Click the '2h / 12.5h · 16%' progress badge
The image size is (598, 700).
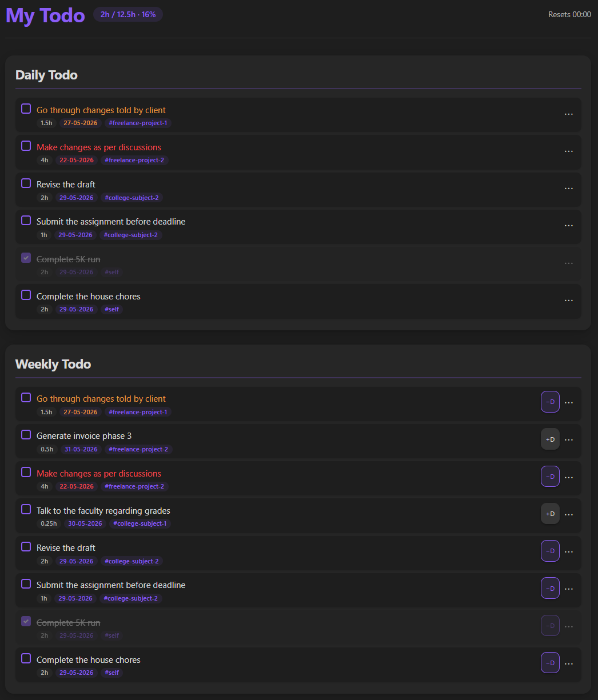[128, 15]
